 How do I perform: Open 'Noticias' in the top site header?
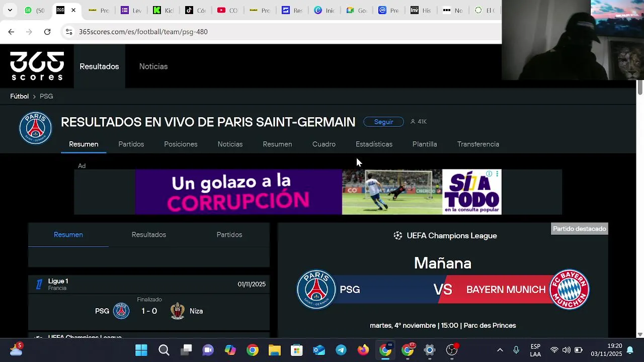(x=153, y=66)
